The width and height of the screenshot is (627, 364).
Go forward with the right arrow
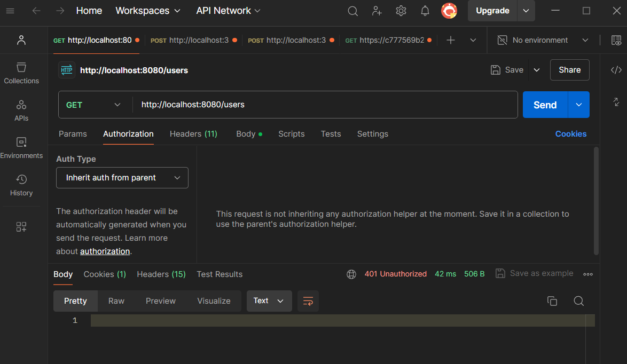coord(60,11)
